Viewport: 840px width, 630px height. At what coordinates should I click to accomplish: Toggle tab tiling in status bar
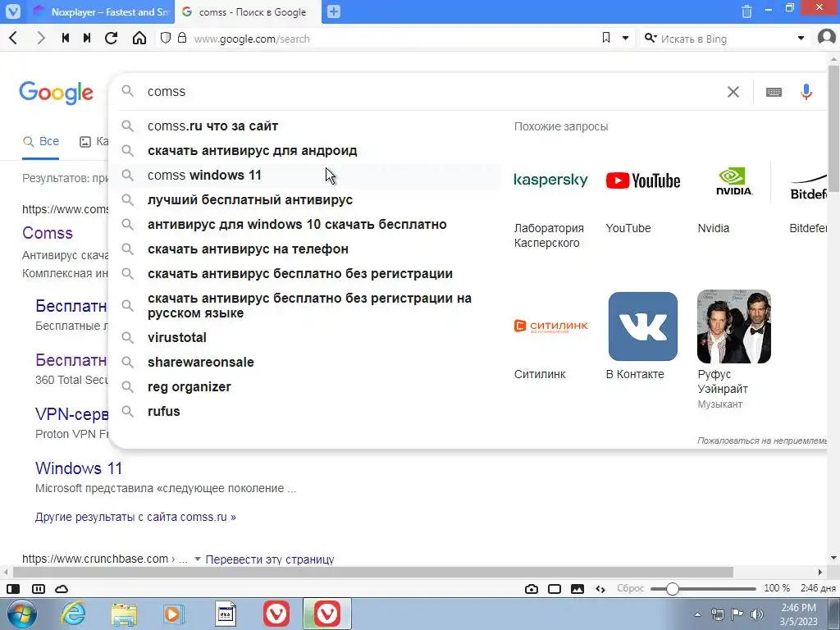coord(39,589)
